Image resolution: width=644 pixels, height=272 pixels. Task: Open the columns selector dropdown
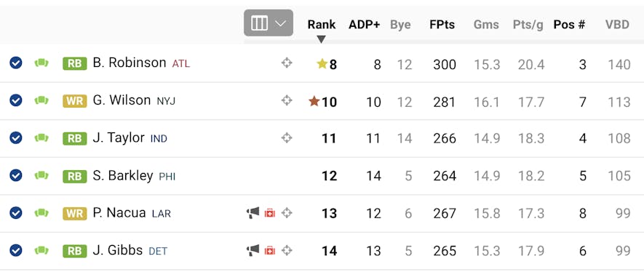tap(269, 23)
